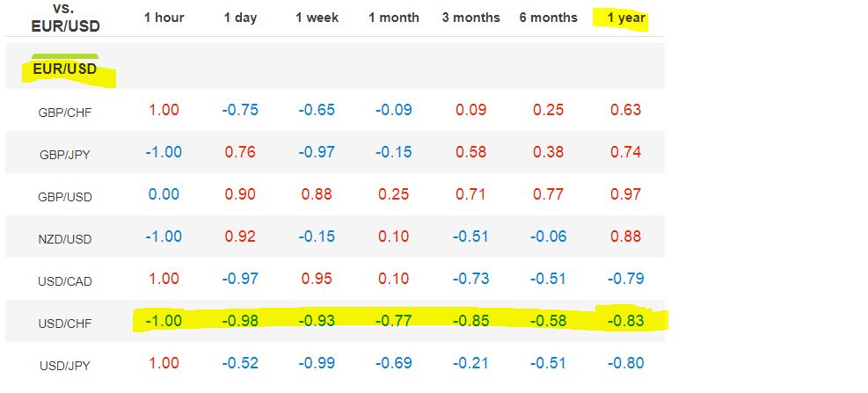Click the USD/JPY 1 week value -0.99
Image resolution: width=868 pixels, height=393 pixels.
coord(317,363)
